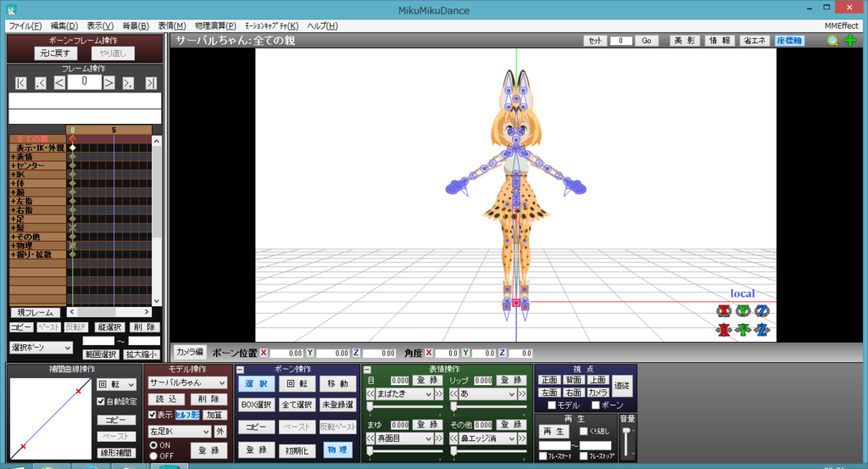This screenshot has width=868, height=469.
Task: Open 左足IK dropdown
Action: coord(180,432)
